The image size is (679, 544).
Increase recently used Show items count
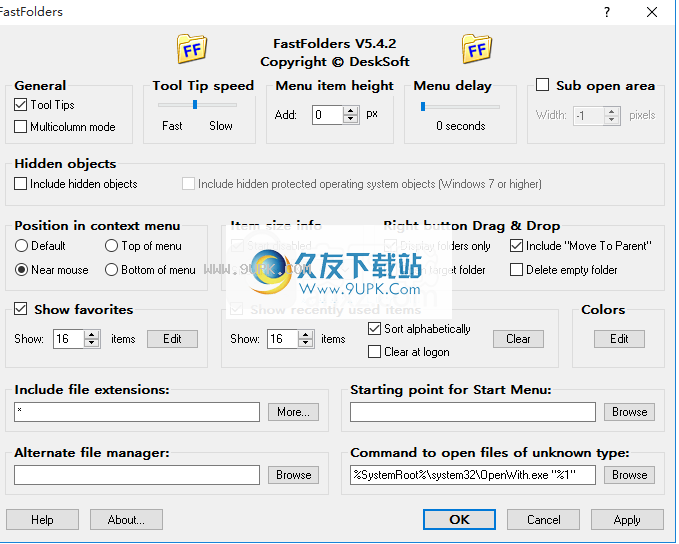tap(306, 334)
